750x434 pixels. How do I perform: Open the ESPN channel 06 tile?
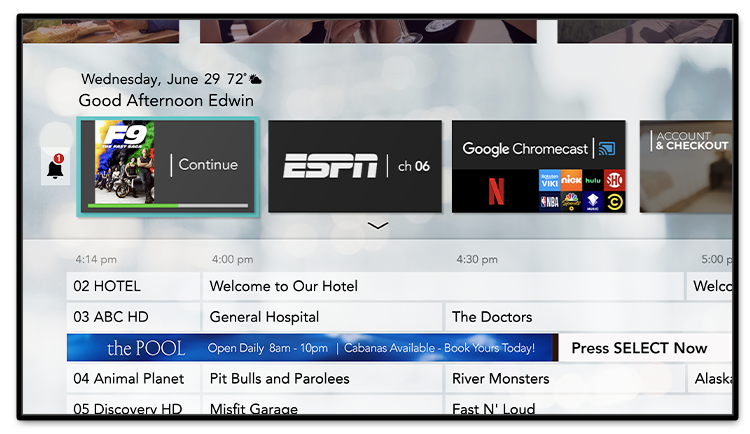click(355, 166)
